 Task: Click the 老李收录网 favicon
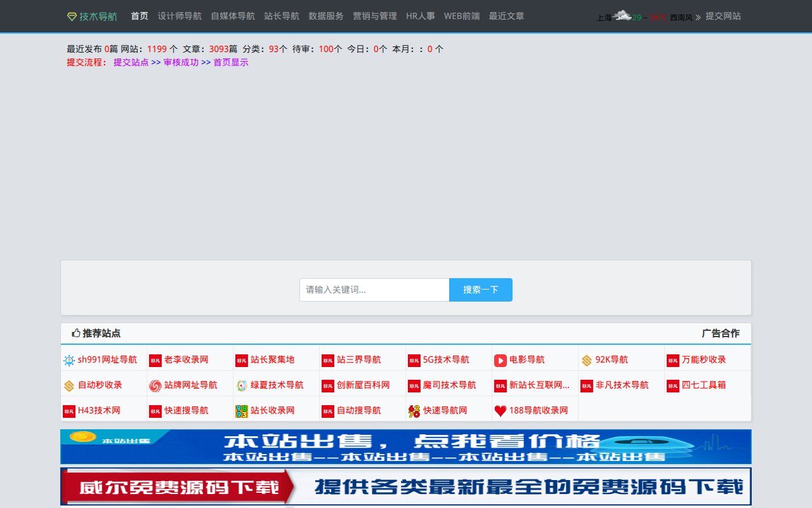(155, 361)
